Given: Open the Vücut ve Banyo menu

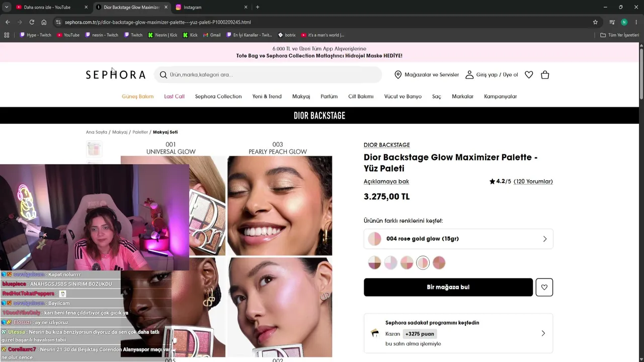Looking at the screenshot, I should [x=403, y=97].
